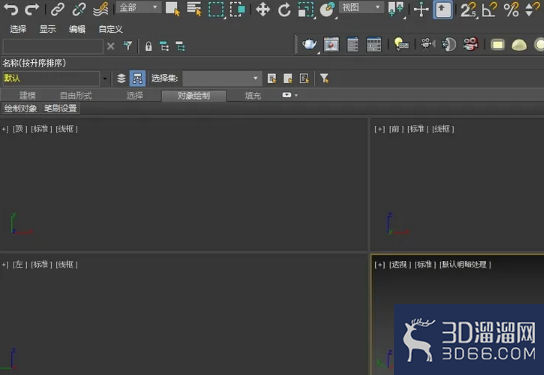Sort by 名称(按升序排序) column header
The width and height of the screenshot is (544, 375).
click(34, 63)
